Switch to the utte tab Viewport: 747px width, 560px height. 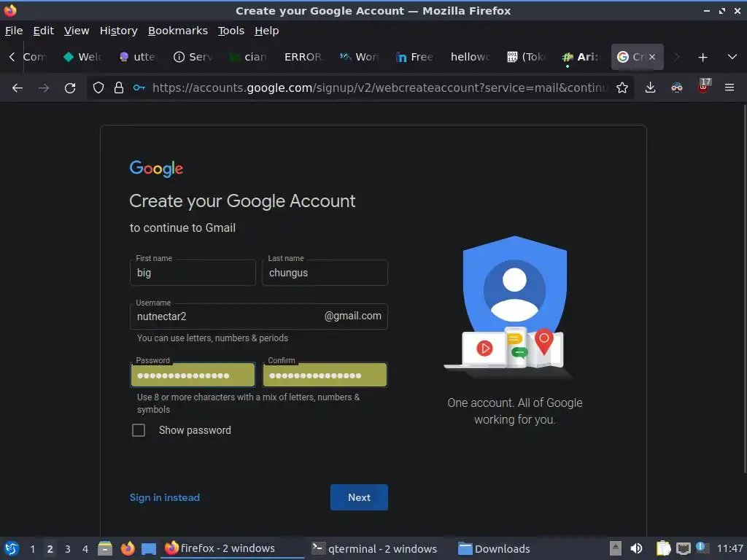[x=138, y=57]
